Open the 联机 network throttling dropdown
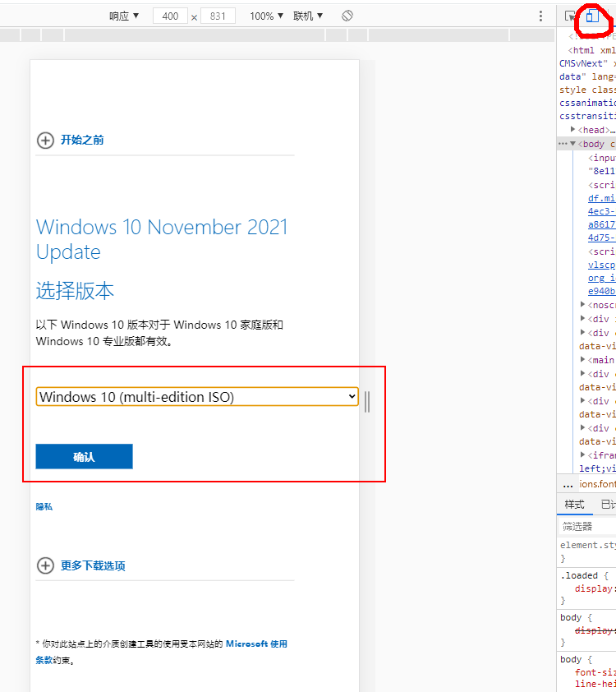This screenshot has height=692, width=616. [308, 16]
